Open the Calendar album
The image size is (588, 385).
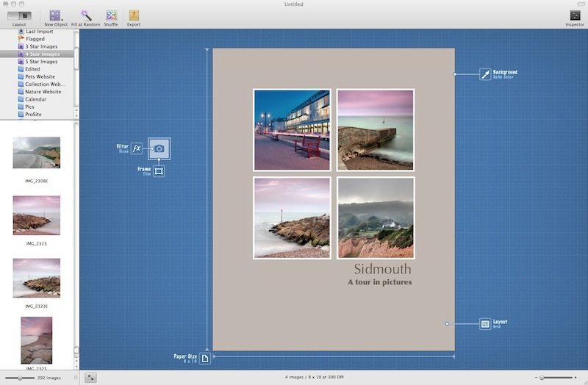(37, 99)
